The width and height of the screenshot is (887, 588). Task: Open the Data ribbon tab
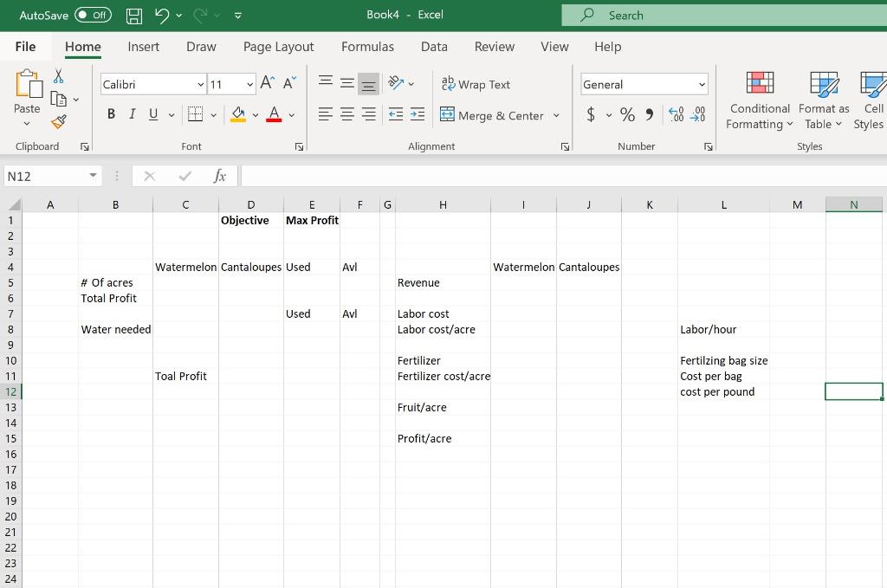[x=434, y=47]
